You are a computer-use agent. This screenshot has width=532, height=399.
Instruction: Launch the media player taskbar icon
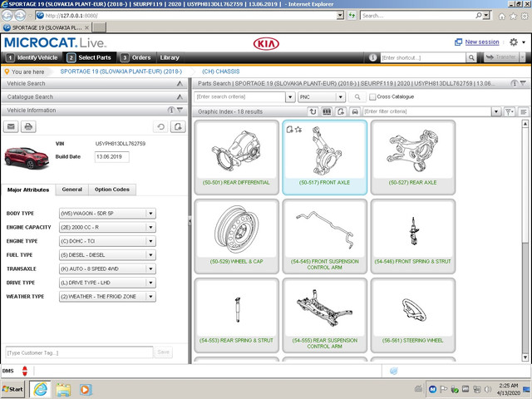click(x=86, y=390)
